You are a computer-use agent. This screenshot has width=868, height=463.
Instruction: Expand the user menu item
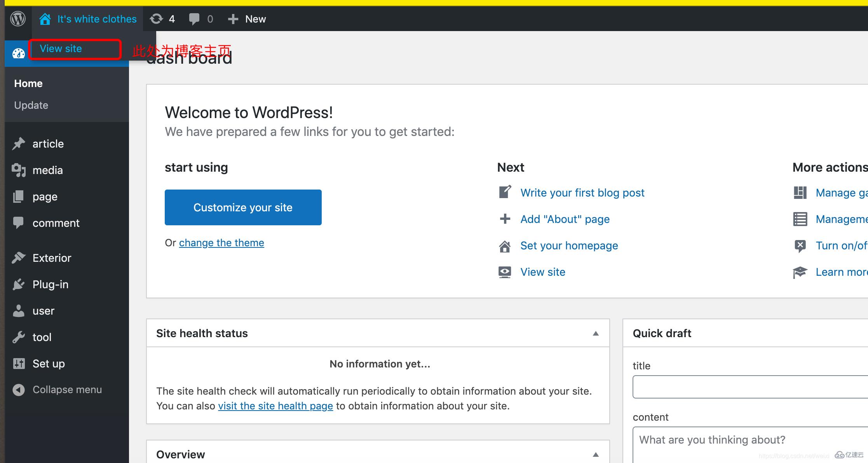tap(43, 310)
